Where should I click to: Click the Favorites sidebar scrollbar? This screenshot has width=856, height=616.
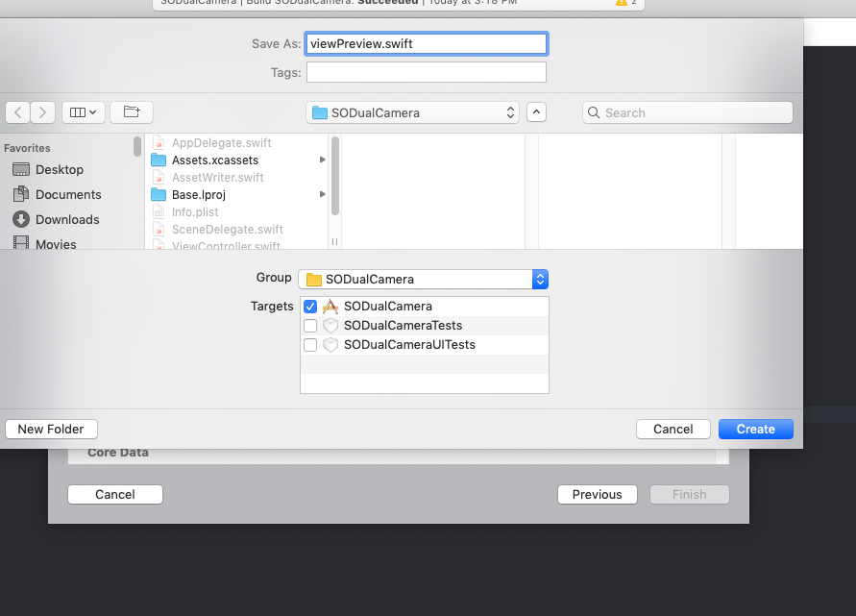137,146
